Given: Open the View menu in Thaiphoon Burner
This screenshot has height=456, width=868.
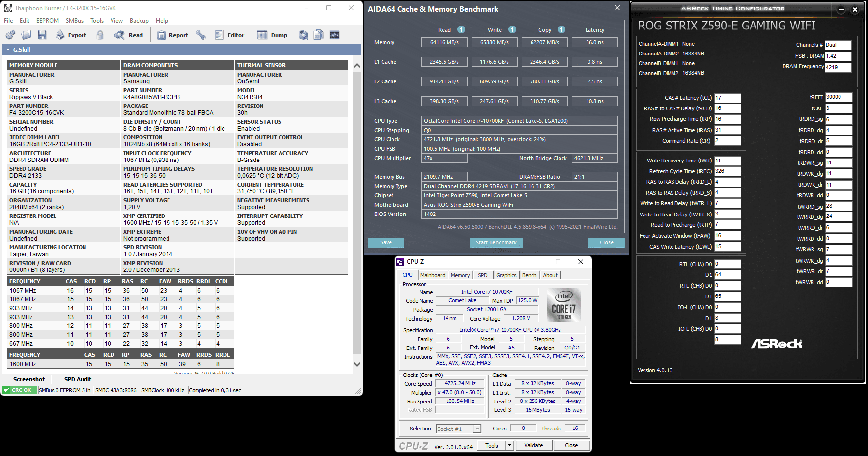Looking at the screenshot, I should [116, 21].
